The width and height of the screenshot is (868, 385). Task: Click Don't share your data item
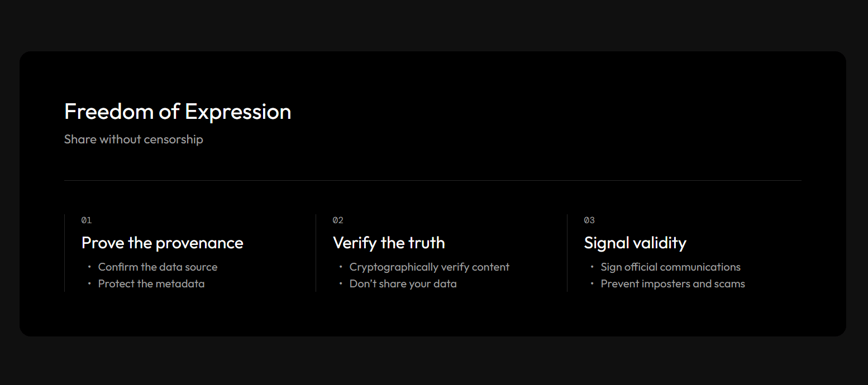coord(403,284)
